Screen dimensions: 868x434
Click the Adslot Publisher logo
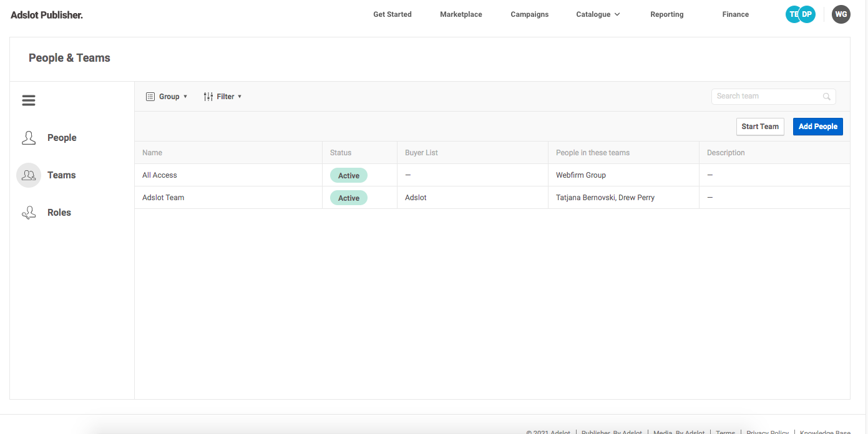point(47,15)
